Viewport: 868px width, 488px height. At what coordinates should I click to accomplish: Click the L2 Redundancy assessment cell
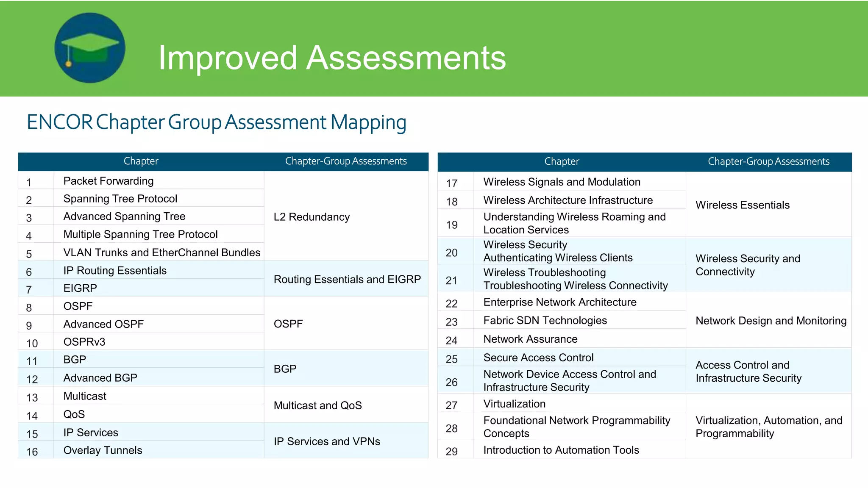[x=312, y=217]
